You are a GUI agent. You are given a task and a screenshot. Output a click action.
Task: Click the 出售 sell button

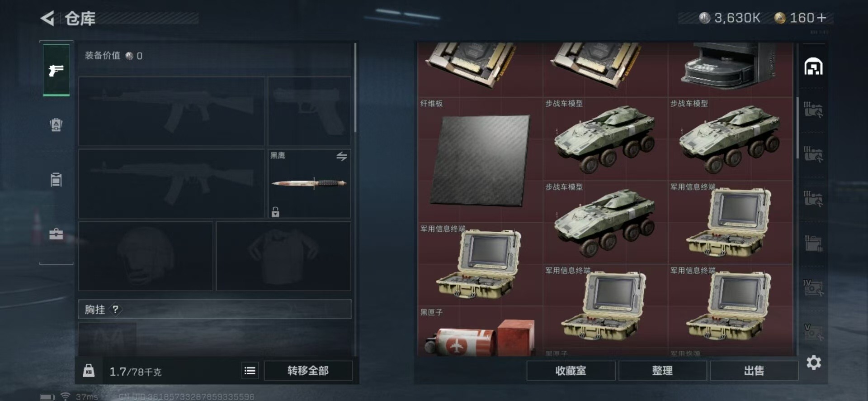(754, 371)
